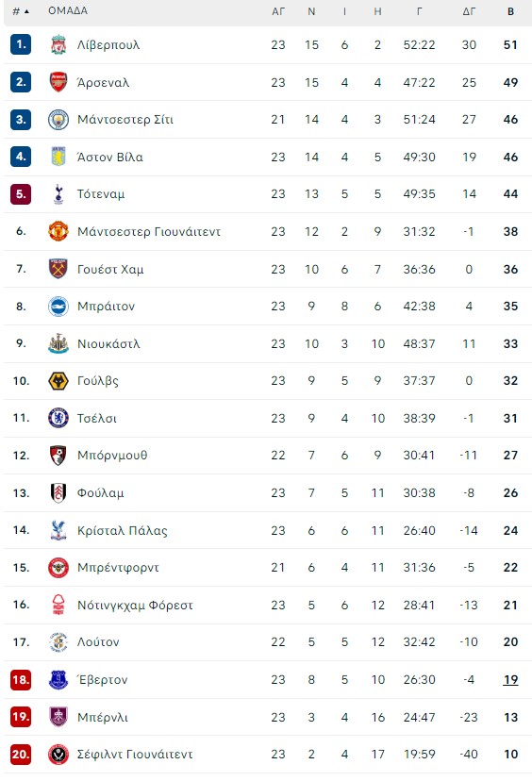Open the Νότιγχαμ Φόρεστ team link
The image size is (532, 781).
[135, 606]
